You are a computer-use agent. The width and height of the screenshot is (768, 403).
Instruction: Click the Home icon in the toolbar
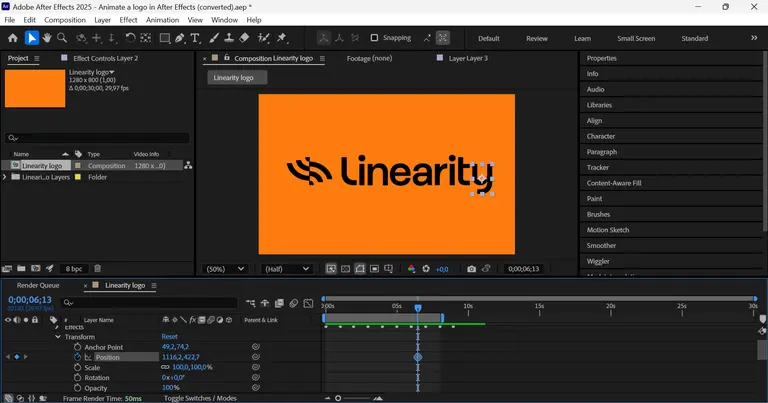13,38
